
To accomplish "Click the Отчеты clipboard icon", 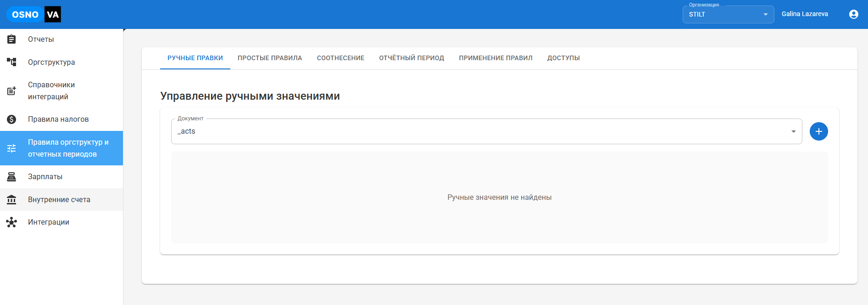I will (x=11, y=40).
